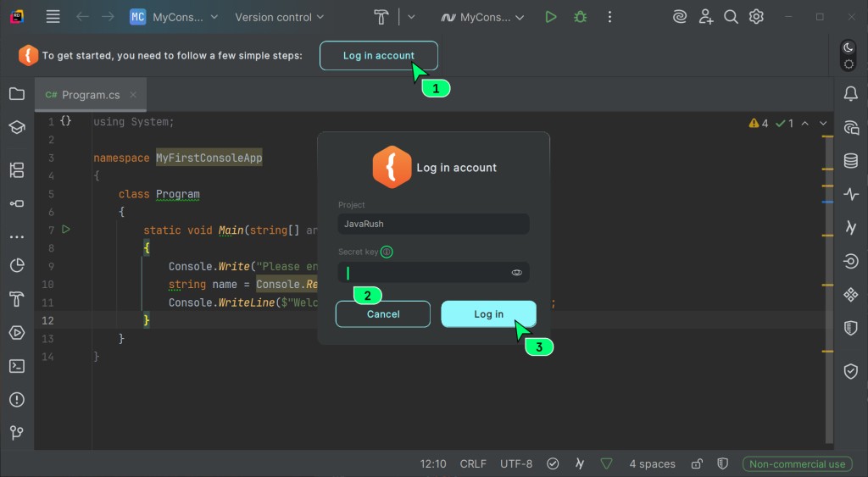Click Cancel in the login dialog
The height and width of the screenshot is (477, 868).
click(x=383, y=314)
